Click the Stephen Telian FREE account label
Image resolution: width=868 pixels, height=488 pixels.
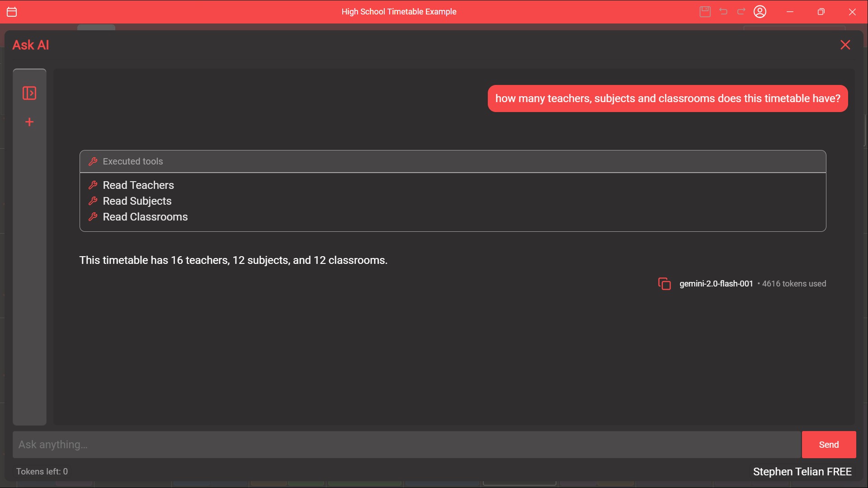pos(802,472)
